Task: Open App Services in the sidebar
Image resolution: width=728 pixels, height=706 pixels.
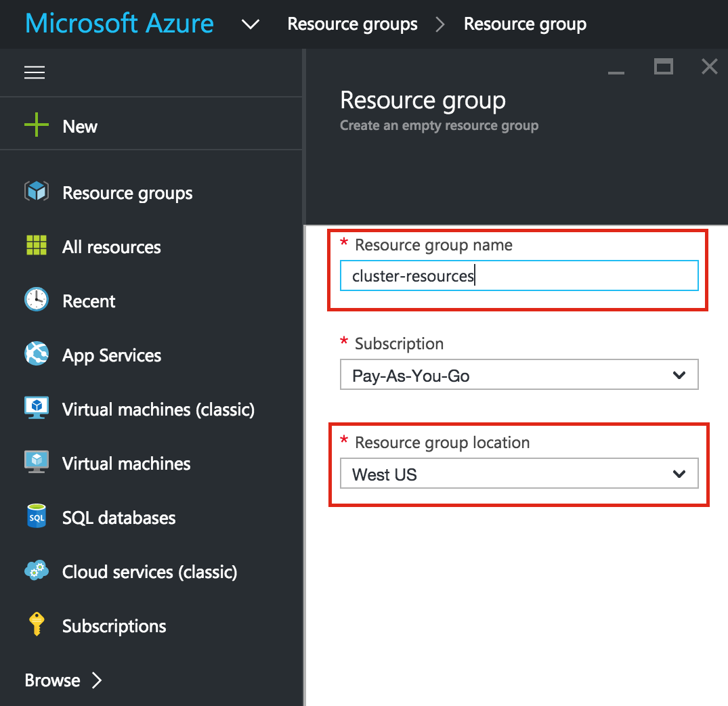Action: pos(112,355)
